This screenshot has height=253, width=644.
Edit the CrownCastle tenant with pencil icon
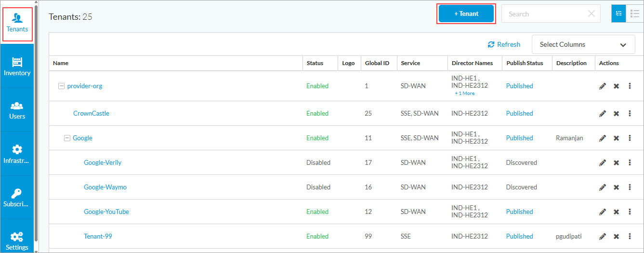tap(602, 114)
